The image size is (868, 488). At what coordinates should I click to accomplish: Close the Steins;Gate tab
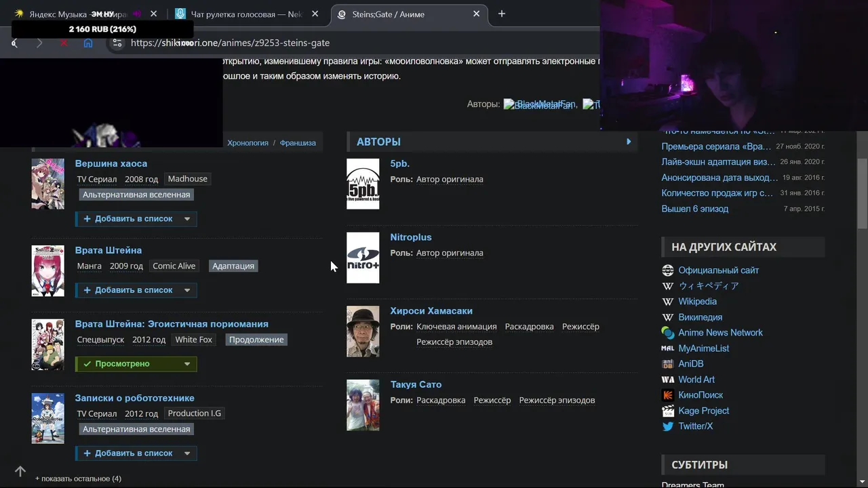pyautogui.click(x=476, y=14)
